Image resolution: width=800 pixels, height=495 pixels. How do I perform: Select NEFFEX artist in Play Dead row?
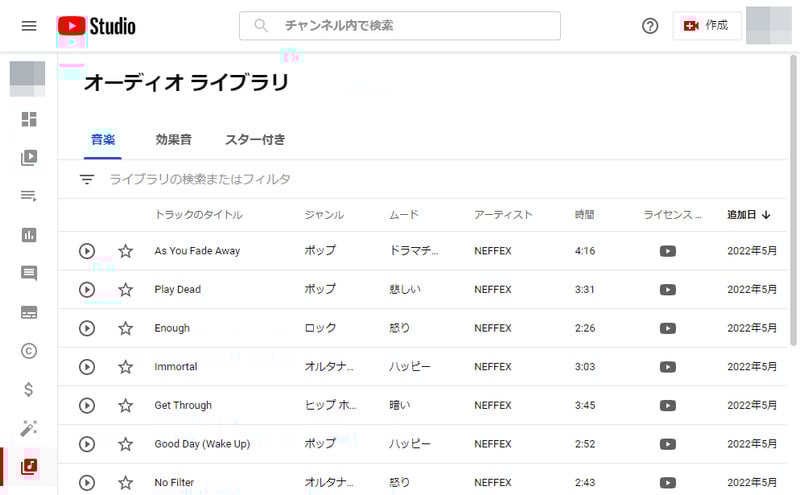(493, 290)
